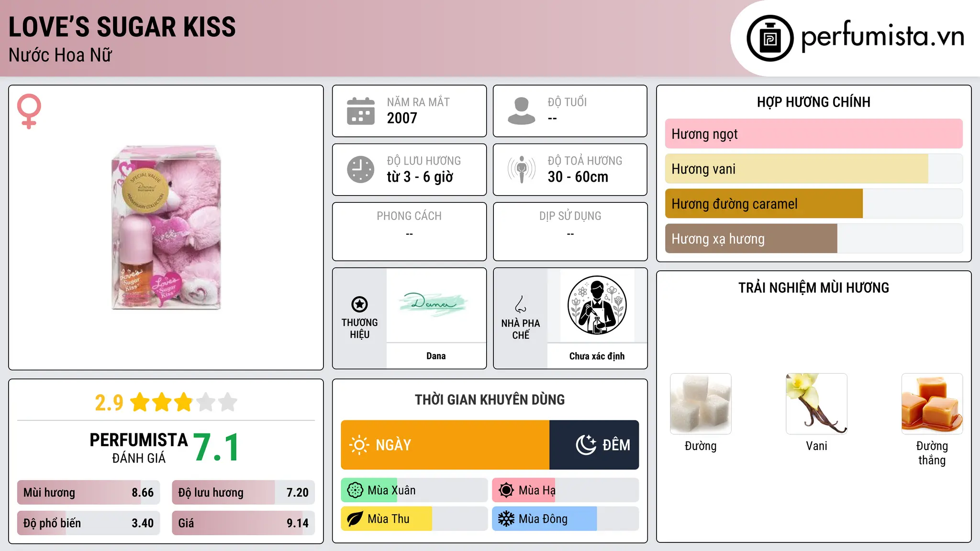Click the LOVE'S SUGAR KISS title

[x=122, y=27]
